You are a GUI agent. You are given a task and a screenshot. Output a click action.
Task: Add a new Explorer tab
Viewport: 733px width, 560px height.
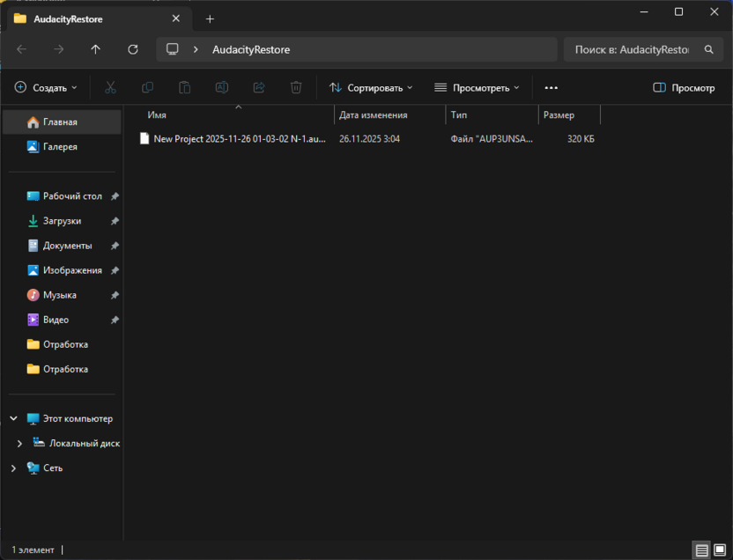click(x=210, y=18)
